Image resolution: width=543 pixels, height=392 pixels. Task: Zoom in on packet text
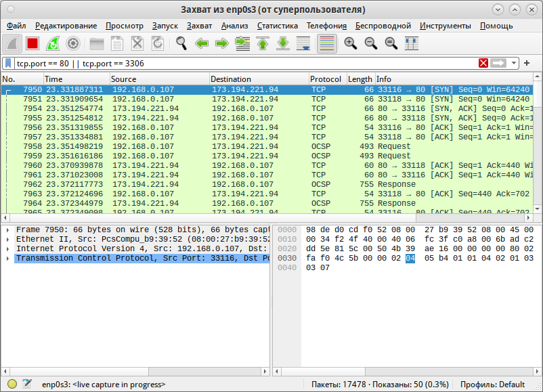pos(351,43)
